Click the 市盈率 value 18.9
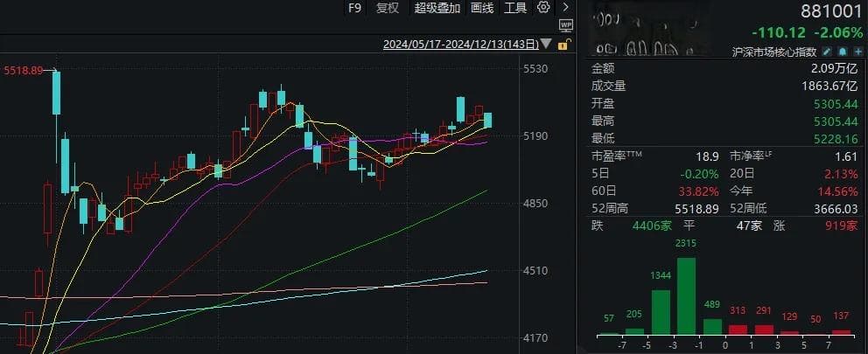Viewport: 868px width, 354px height. point(708,156)
